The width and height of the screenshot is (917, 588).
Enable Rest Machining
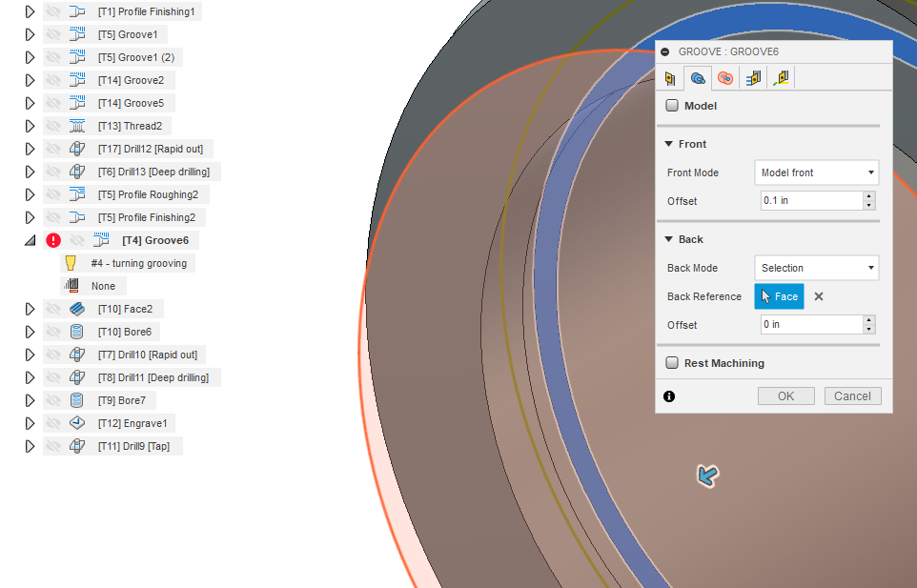(672, 364)
